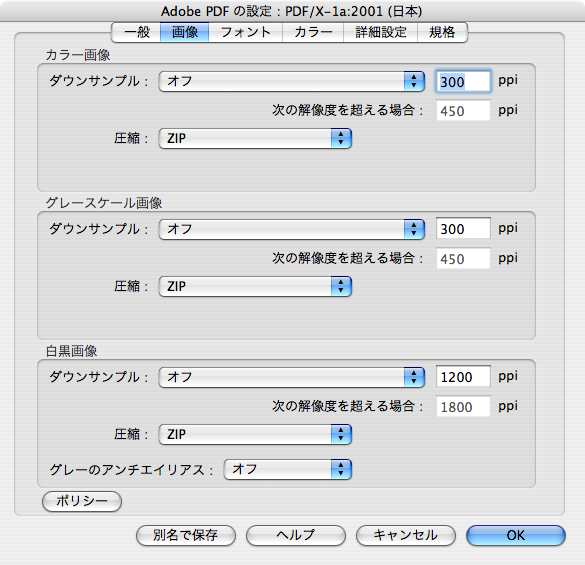Click 白黒画像 1800 ppi threshold field

point(463,406)
